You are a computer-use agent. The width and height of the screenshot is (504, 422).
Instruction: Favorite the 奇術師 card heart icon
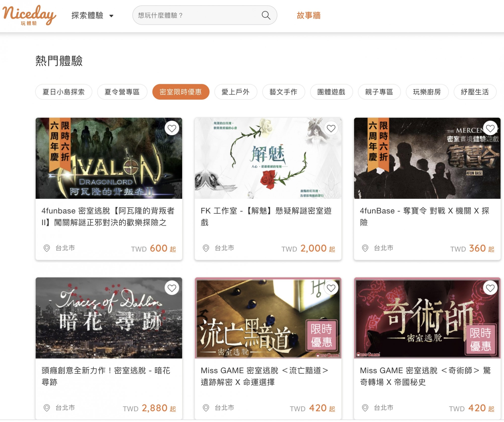click(490, 288)
